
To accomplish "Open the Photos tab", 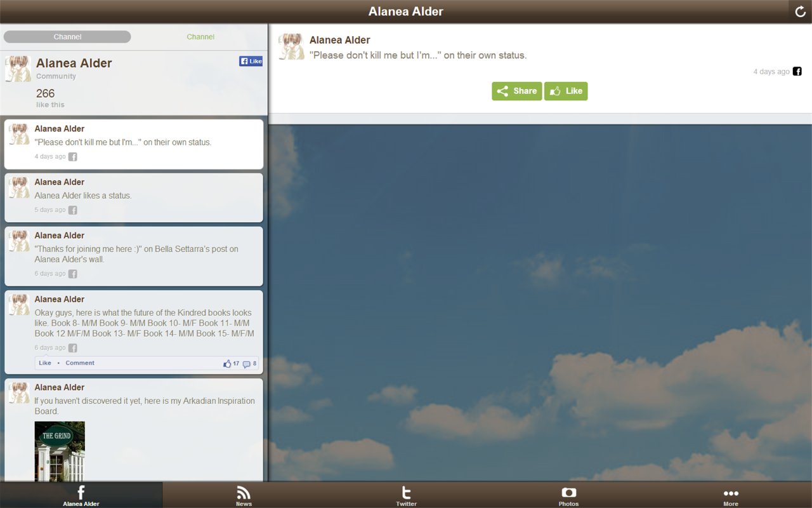I will pyautogui.click(x=568, y=494).
